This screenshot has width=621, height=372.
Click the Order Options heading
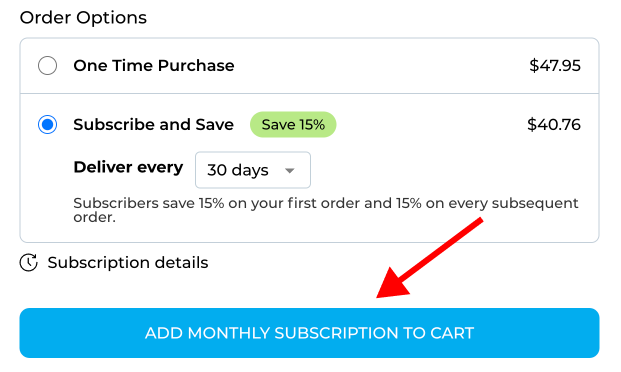pos(83,18)
